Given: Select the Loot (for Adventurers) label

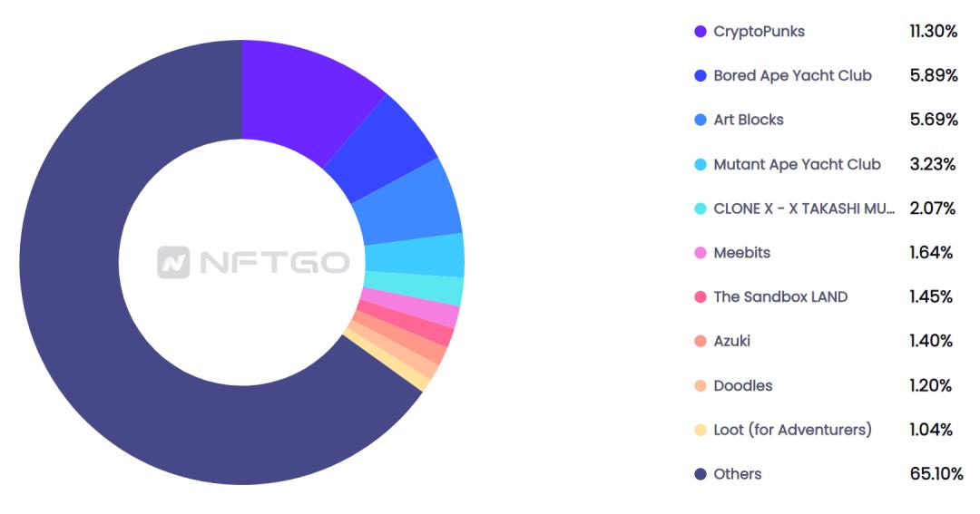Looking at the screenshot, I should pos(792,430).
